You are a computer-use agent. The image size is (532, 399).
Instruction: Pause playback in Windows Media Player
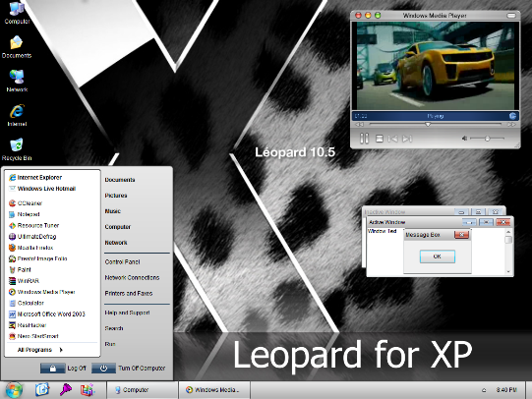coord(364,139)
